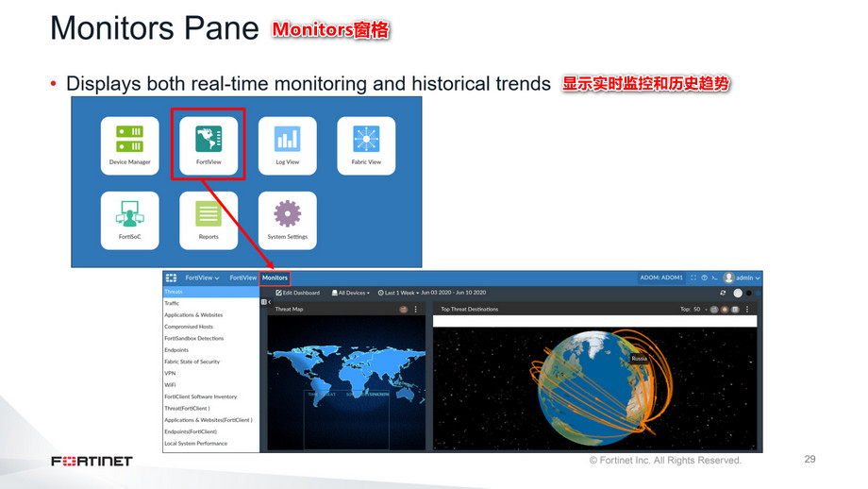Select Fabric State of Security
The height and width of the screenshot is (489, 868).
[x=211, y=362]
